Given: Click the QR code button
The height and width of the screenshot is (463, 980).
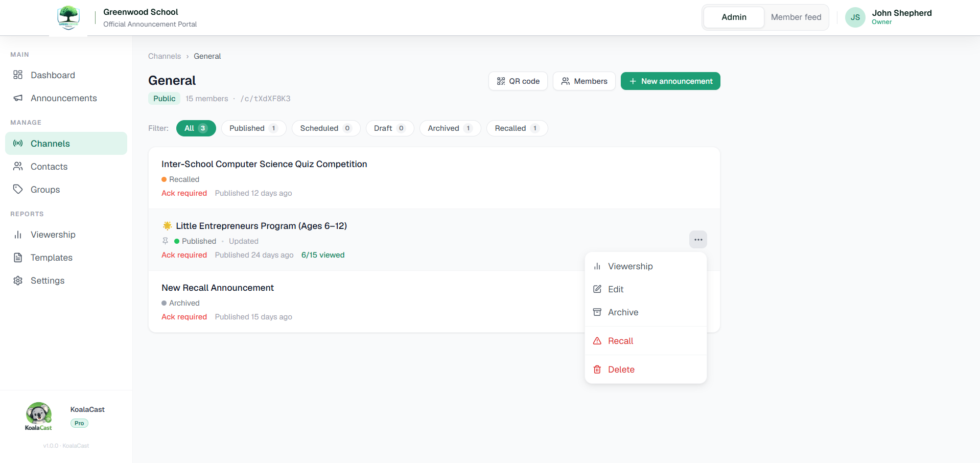Looking at the screenshot, I should (x=518, y=81).
